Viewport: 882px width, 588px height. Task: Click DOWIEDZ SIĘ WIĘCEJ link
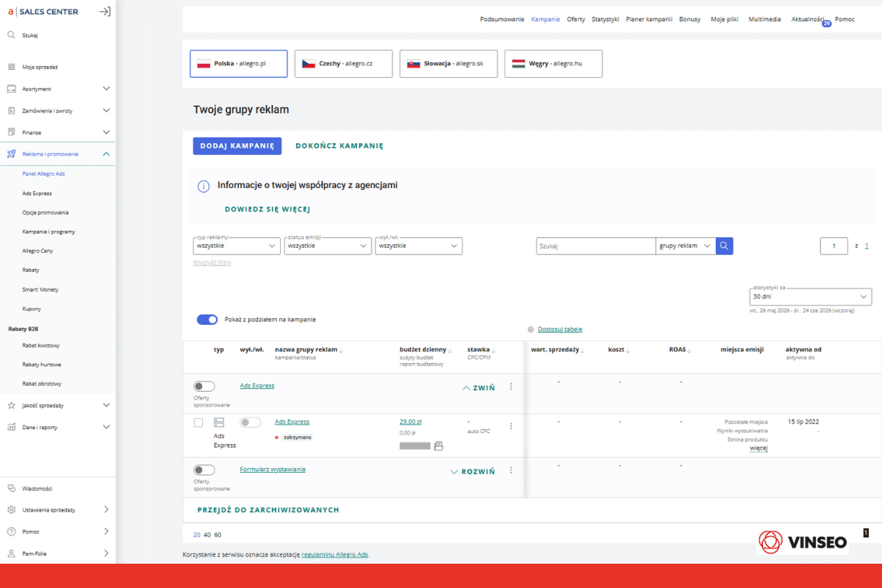(268, 209)
